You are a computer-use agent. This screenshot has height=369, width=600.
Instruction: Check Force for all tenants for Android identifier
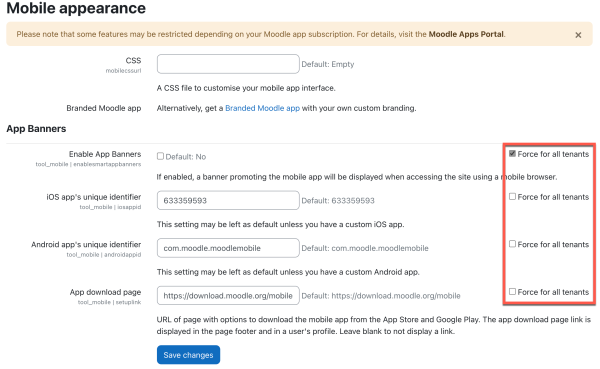(512, 244)
